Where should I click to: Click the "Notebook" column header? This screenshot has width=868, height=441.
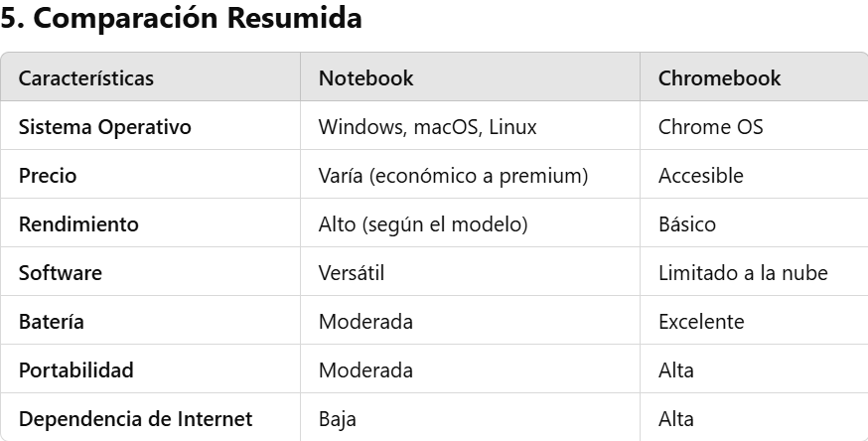pyautogui.click(x=365, y=78)
